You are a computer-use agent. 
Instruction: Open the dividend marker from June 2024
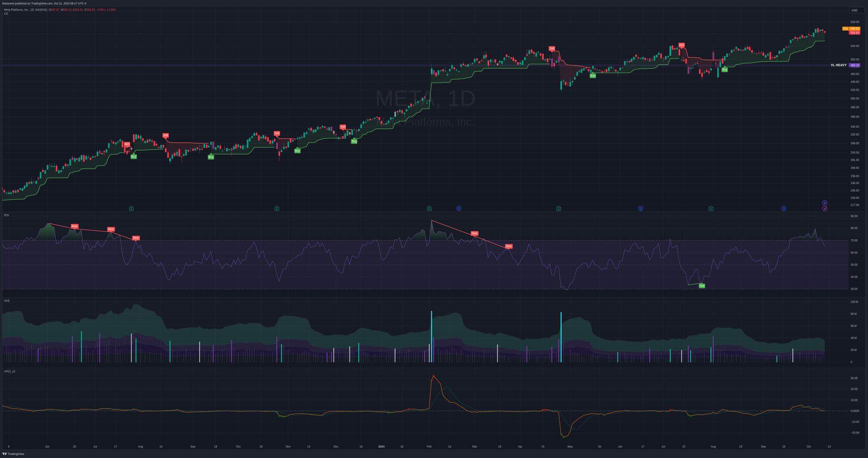pyautogui.click(x=641, y=209)
